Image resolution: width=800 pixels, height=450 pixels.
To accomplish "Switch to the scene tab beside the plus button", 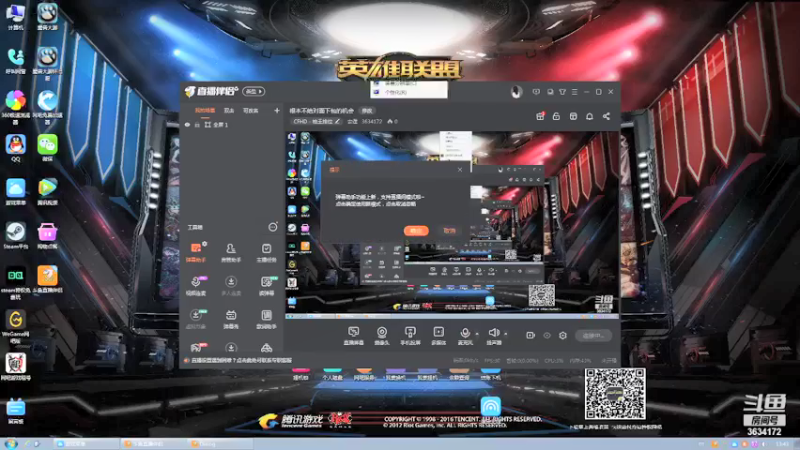I will click(x=250, y=110).
